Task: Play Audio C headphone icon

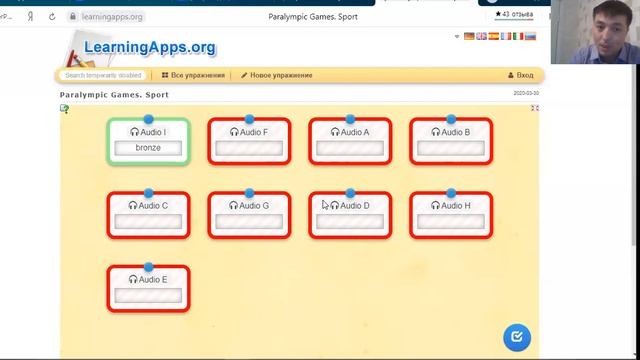Action: click(x=133, y=205)
